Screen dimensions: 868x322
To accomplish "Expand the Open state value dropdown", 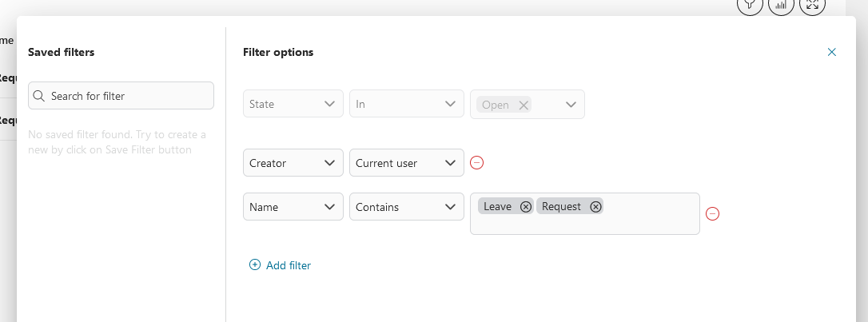I will click(571, 105).
